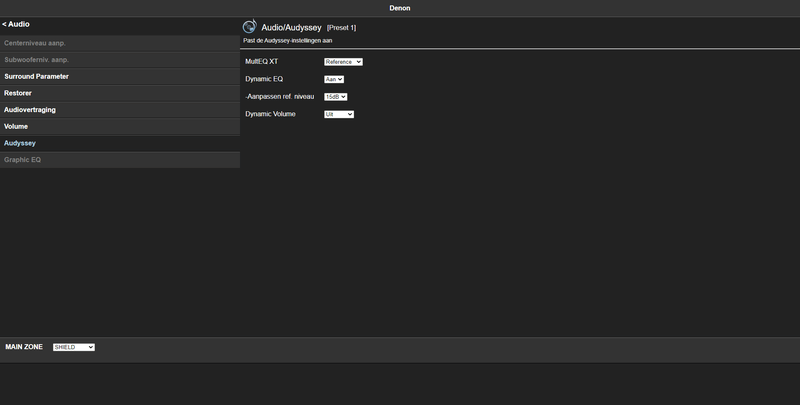Screen dimensions: 800x405
Task: Open the MultEQ XT dropdown set to Reference
Action: point(343,62)
